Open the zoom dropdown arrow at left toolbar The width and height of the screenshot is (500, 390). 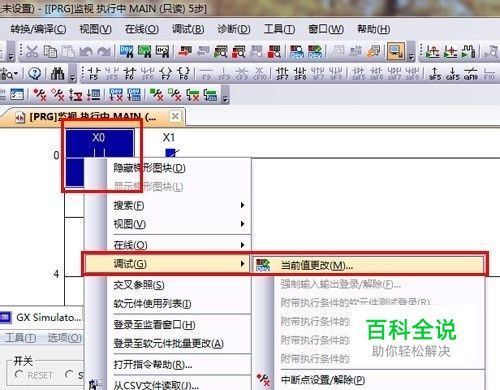16,74
